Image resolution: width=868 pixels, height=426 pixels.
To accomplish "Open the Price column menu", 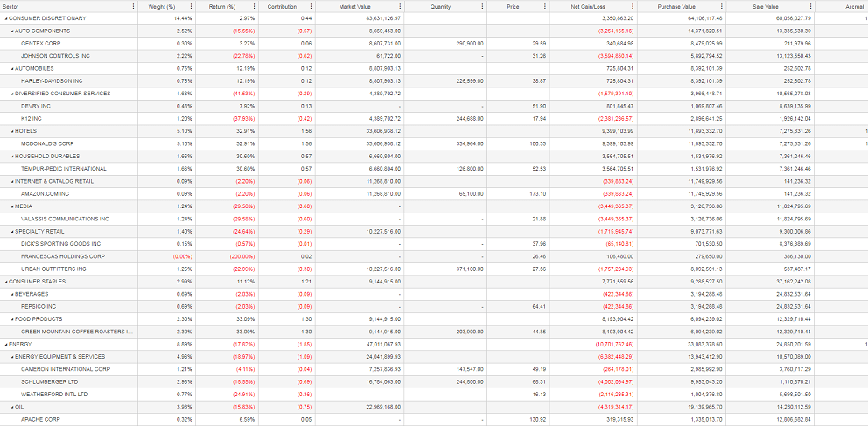I will click(x=545, y=7).
